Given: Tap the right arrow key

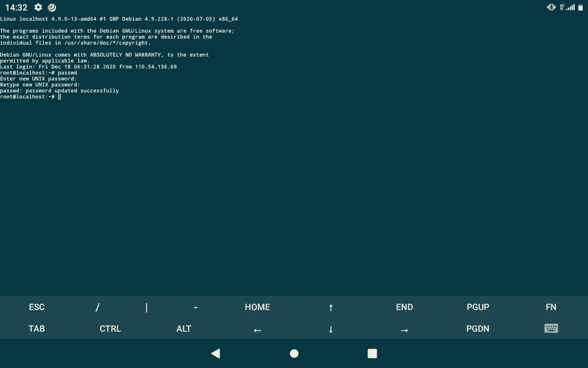Looking at the screenshot, I should coord(404,329).
